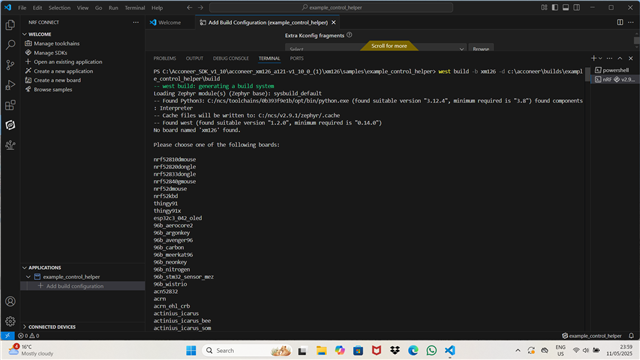640x360 pixels.
Task: Open the terminal panel more actions menu
Action: 609,58
